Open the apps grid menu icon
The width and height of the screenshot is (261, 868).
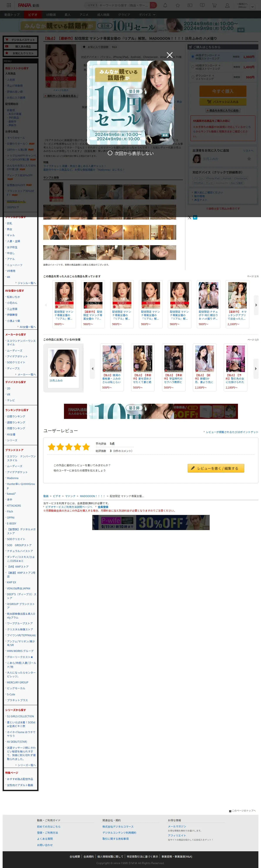click(9, 5)
